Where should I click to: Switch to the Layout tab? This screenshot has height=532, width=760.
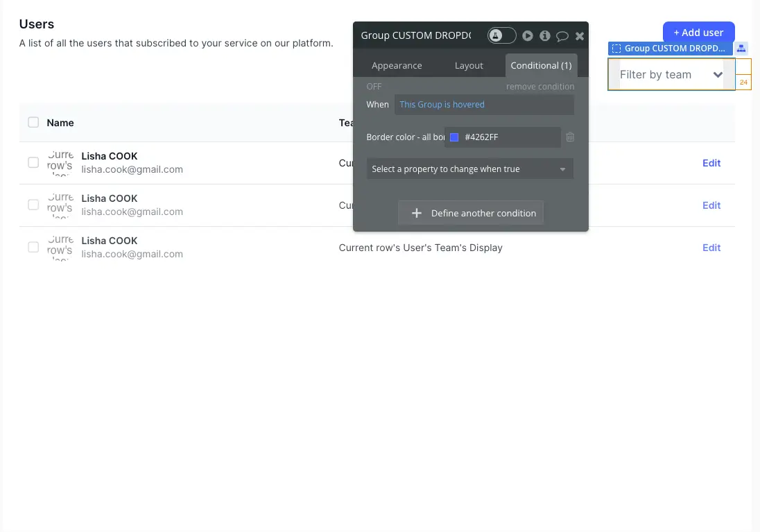tap(469, 65)
